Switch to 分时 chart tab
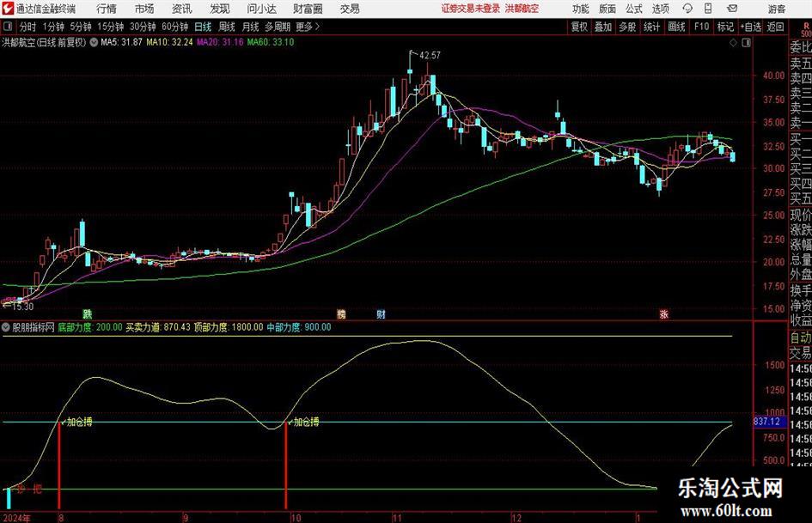The width and height of the screenshot is (812, 523). [x=28, y=27]
